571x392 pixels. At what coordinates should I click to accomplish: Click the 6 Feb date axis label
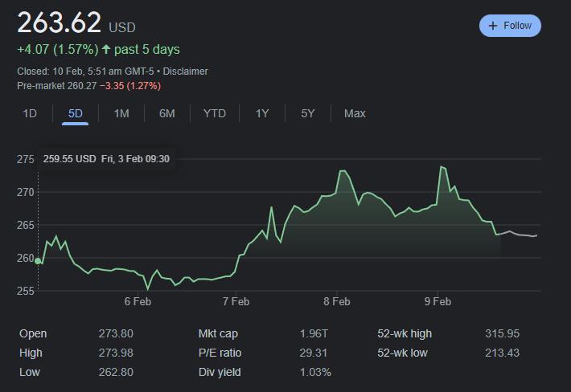(x=138, y=302)
